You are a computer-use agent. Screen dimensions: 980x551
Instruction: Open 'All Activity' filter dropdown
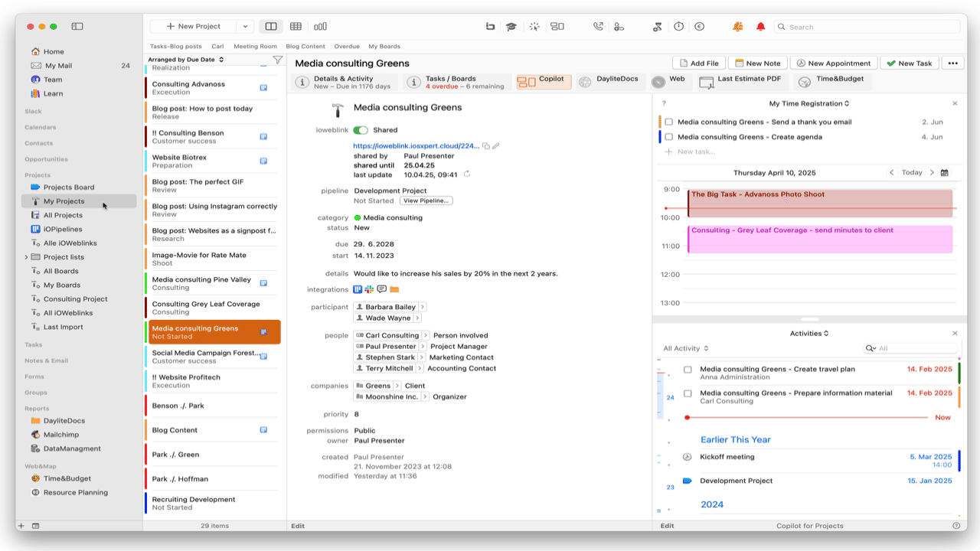click(x=684, y=348)
